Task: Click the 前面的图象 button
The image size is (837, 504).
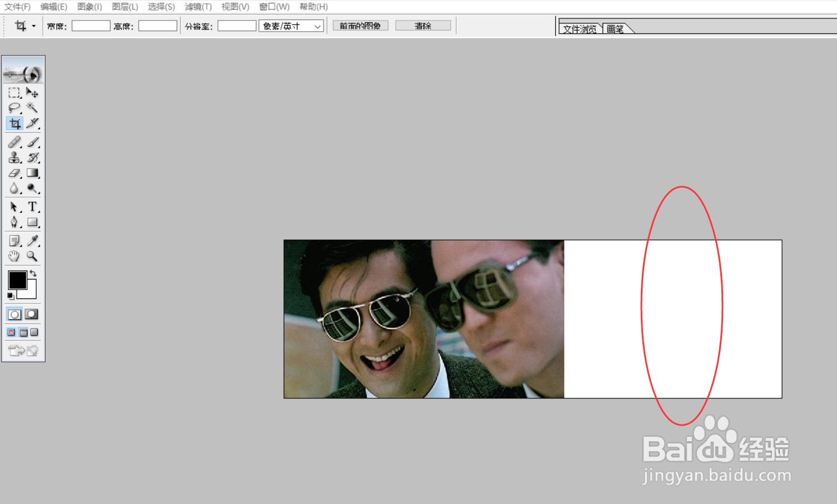Action: coord(360,26)
